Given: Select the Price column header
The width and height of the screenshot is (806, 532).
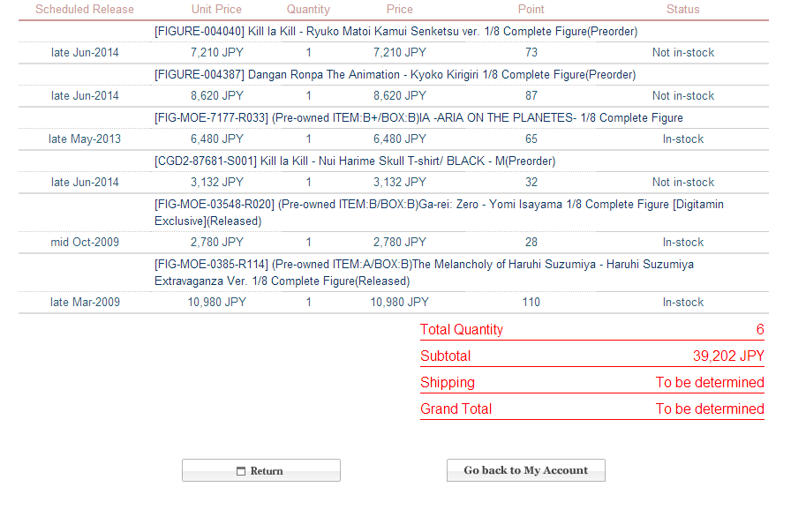Looking at the screenshot, I should 399,9.
